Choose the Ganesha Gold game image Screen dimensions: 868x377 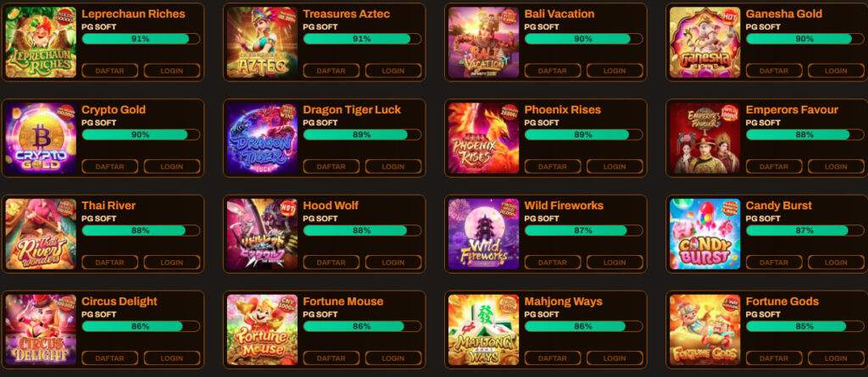click(705, 42)
